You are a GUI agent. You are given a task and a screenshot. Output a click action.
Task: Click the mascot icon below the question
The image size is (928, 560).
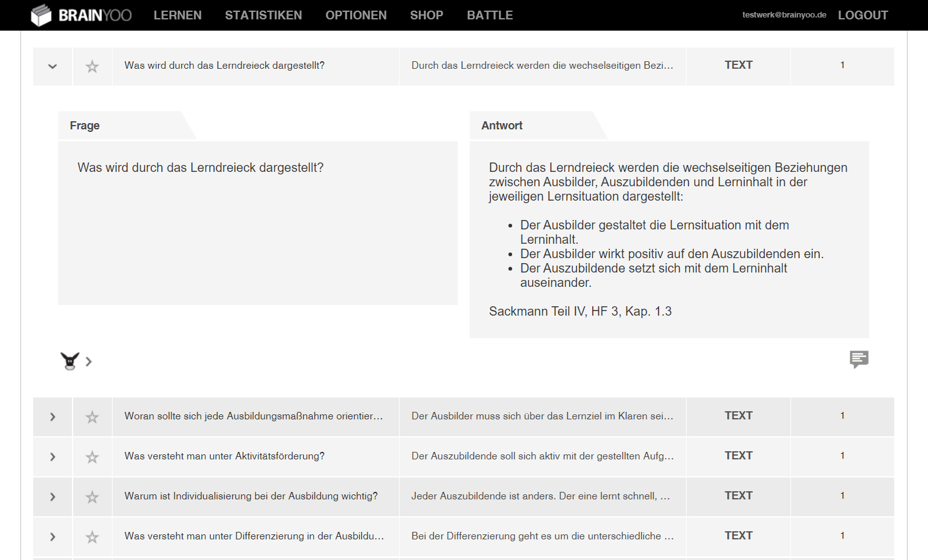69,361
